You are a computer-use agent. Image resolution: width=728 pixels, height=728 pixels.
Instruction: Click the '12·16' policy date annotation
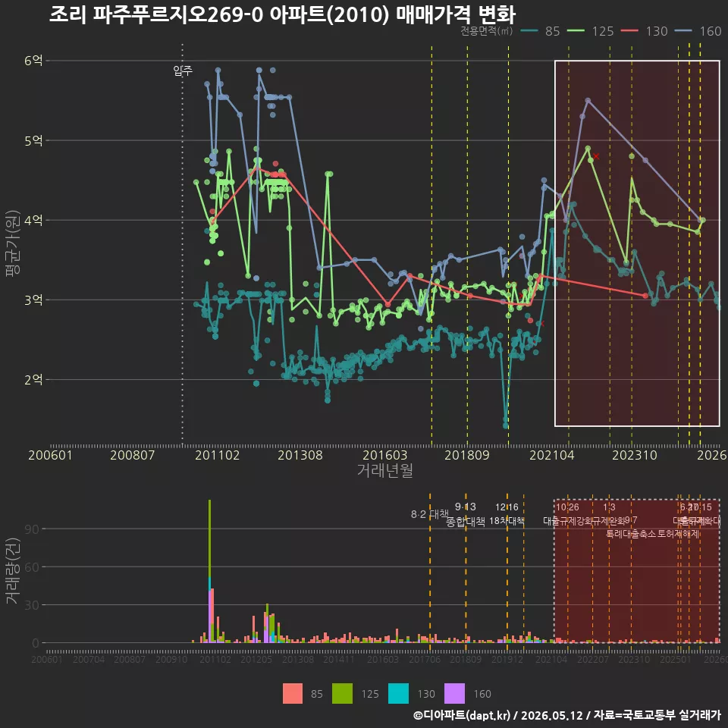(507, 507)
